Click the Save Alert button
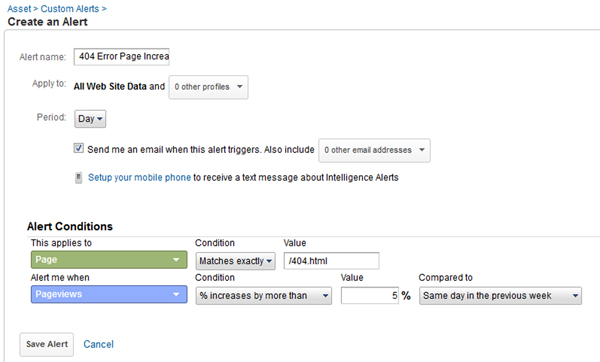Image resolution: width=600 pixels, height=362 pixels. click(x=47, y=344)
